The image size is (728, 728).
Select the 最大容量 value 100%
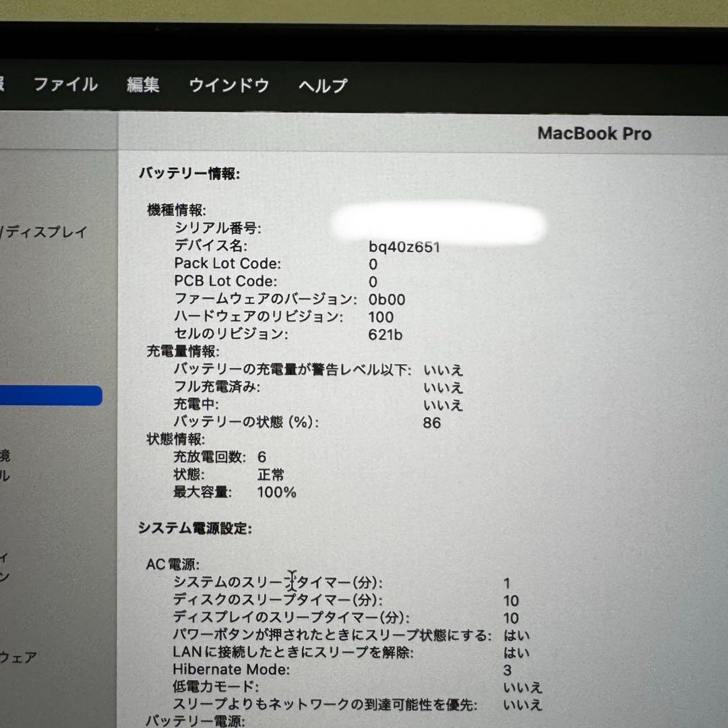[277, 493]
